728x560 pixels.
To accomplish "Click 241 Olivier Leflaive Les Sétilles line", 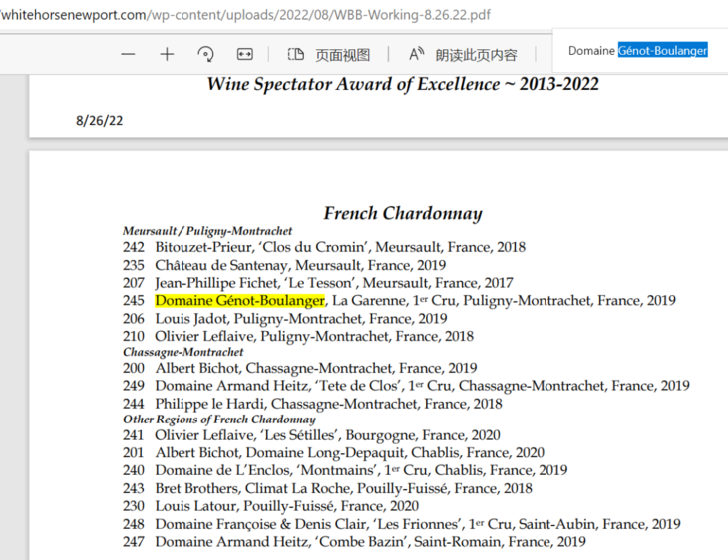I will 311,435.
